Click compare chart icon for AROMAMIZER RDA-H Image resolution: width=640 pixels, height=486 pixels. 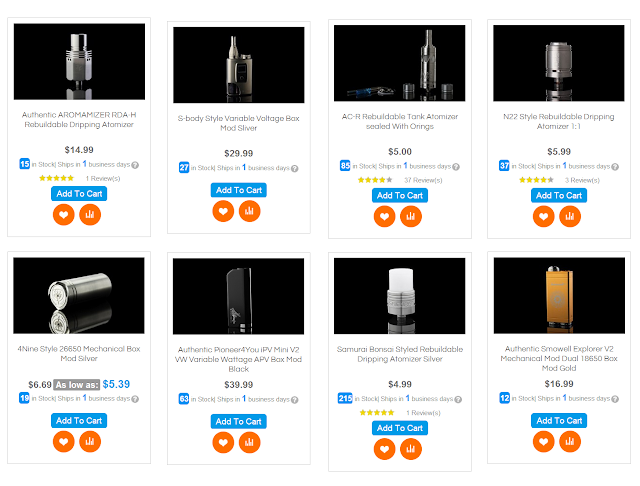(x=90, y=215)
